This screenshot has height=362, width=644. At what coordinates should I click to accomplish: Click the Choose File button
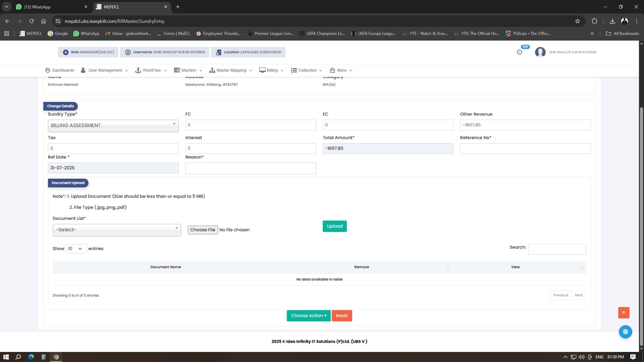tap(202, 230)
